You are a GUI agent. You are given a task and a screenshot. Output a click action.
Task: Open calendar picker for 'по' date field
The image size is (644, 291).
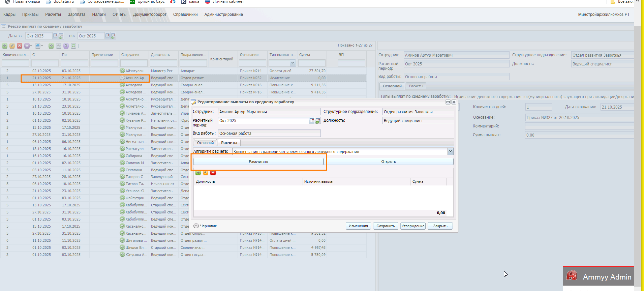[108, 36]
